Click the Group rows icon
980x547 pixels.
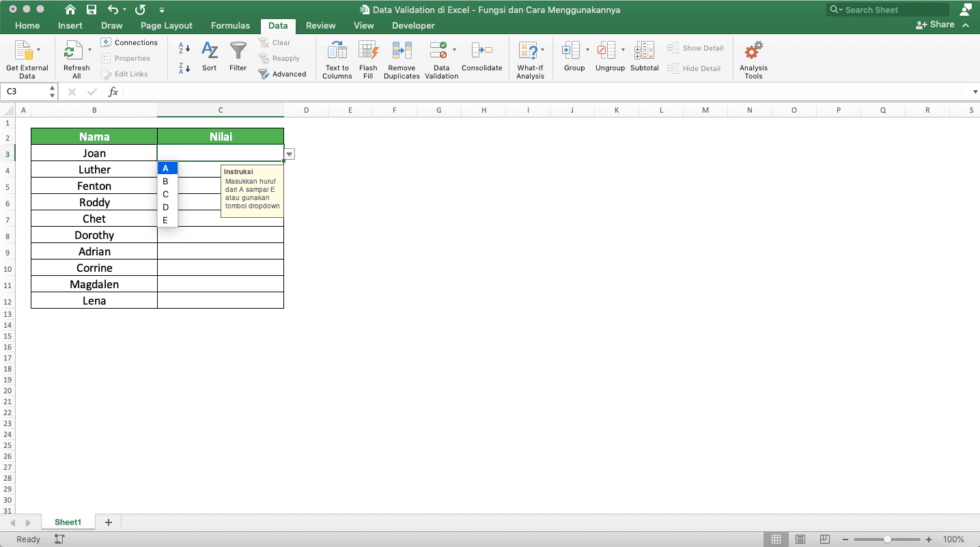pyautogui.click(x=571, y=51)
